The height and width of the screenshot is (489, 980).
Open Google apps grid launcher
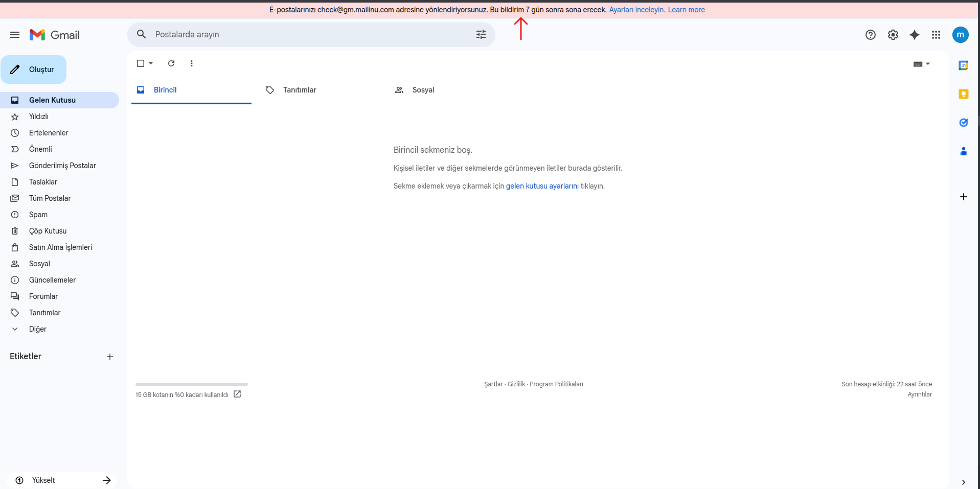tap(936, 35)
